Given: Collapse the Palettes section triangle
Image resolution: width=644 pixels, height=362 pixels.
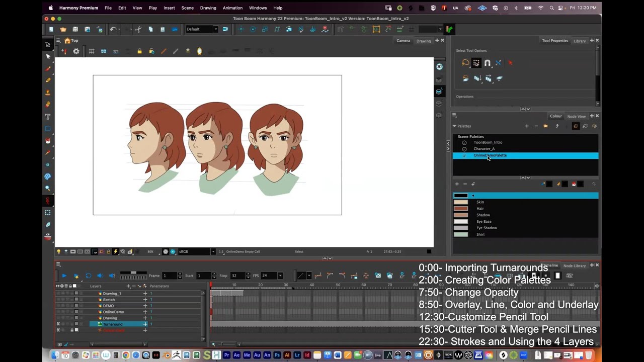Looking at the screenshot, I should tap(454, 126).
